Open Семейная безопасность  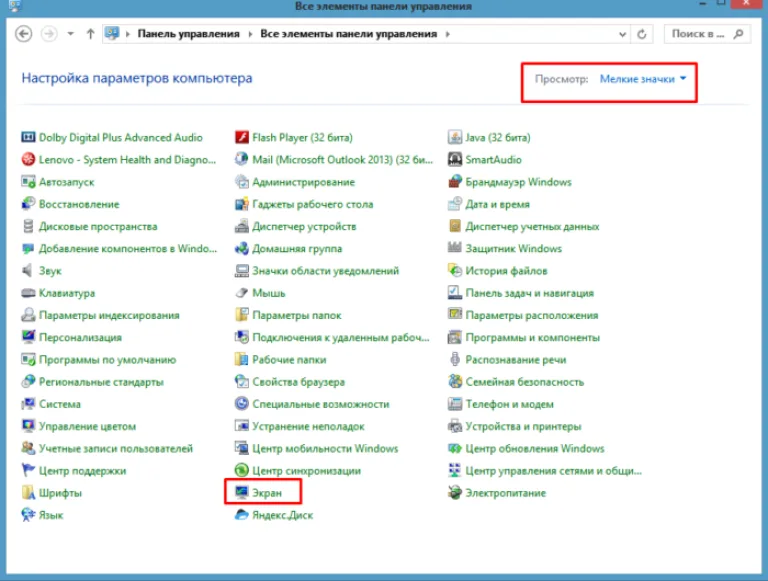point(524,382)
